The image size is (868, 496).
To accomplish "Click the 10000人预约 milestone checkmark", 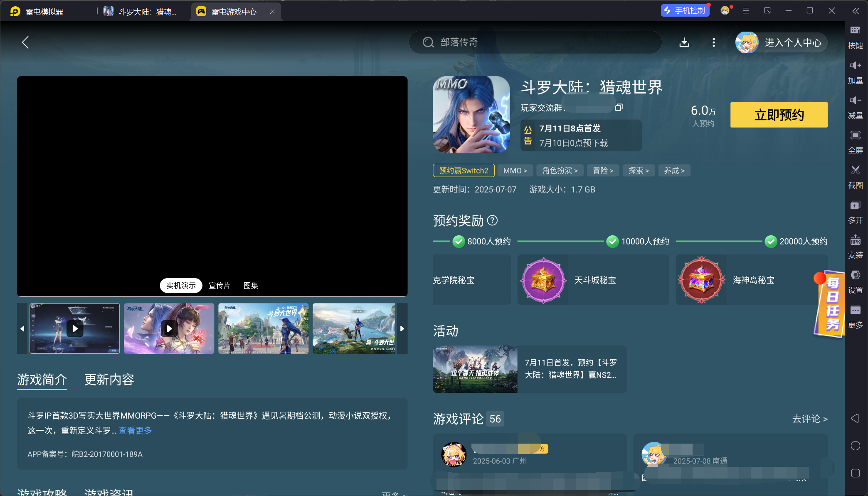I will coord(612,242).
